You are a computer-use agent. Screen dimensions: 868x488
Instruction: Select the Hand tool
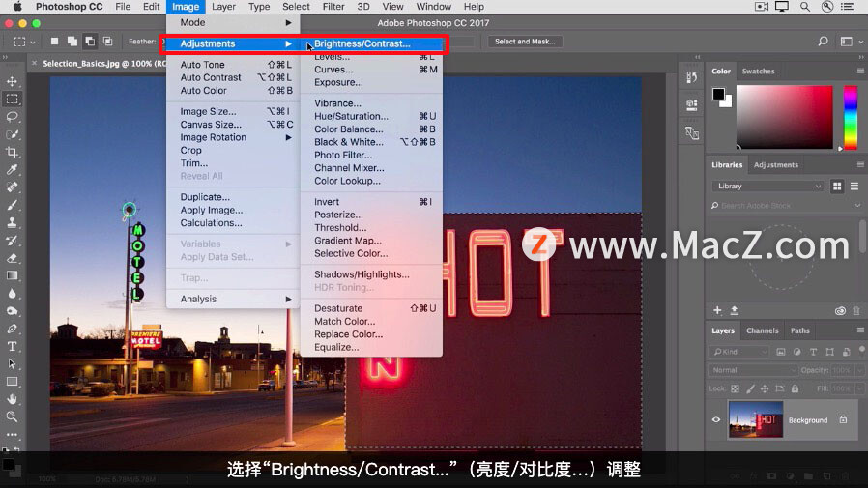pos(12,399)
